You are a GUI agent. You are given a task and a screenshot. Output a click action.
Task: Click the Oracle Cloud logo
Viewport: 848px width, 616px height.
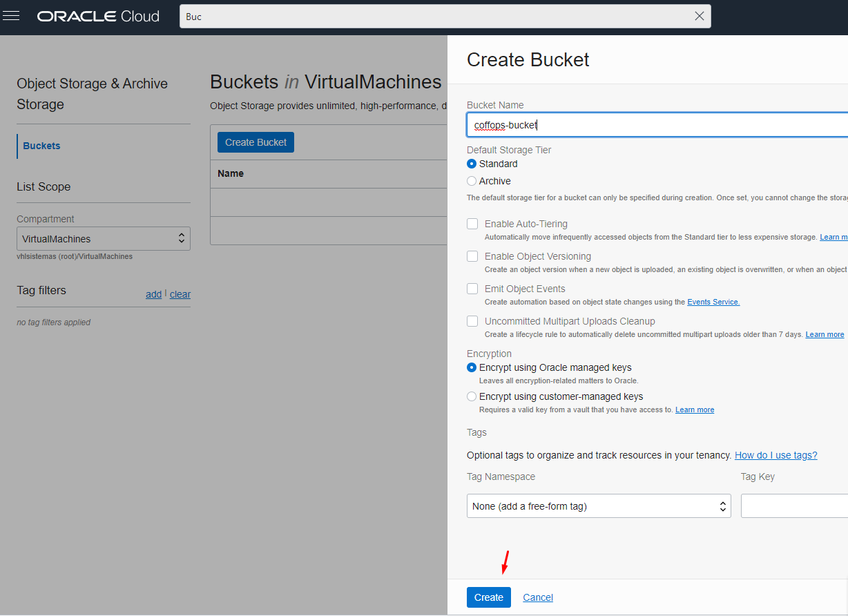98,16
